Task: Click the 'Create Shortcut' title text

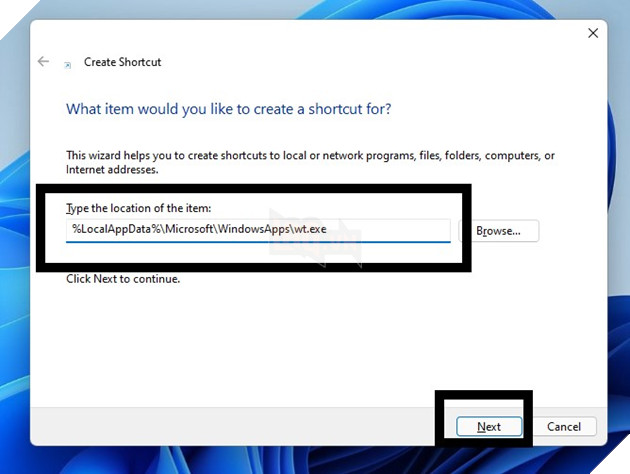Action: click(x=123, y=62)
